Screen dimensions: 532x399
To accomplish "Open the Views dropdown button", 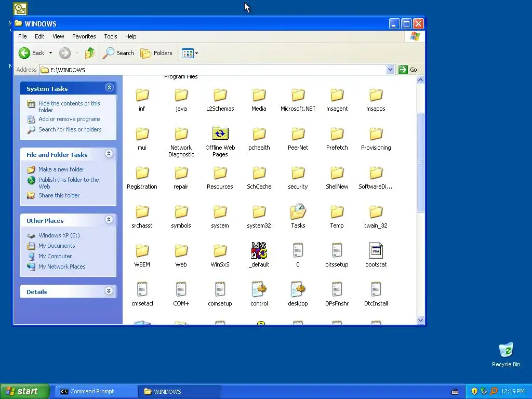I will (190, 53).
